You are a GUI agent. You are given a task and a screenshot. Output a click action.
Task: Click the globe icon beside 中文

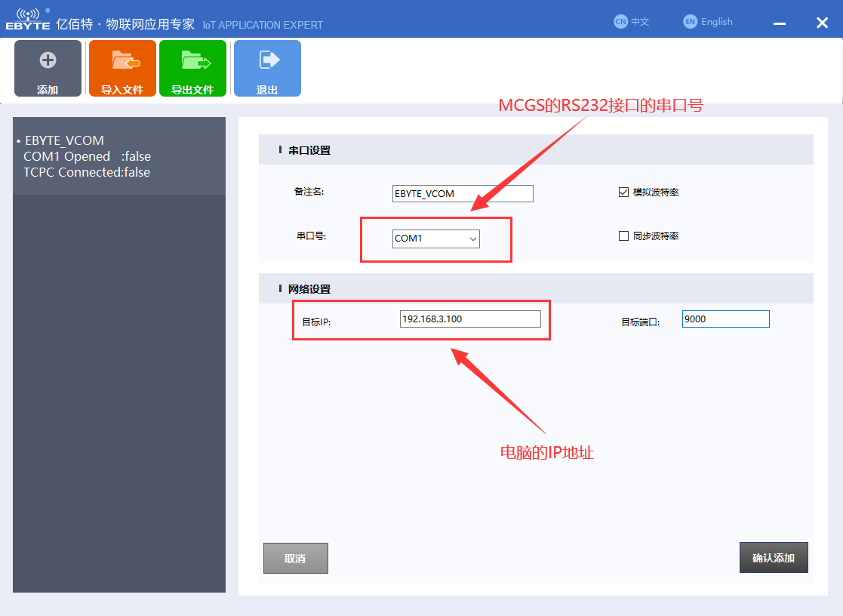pos(619,21)
